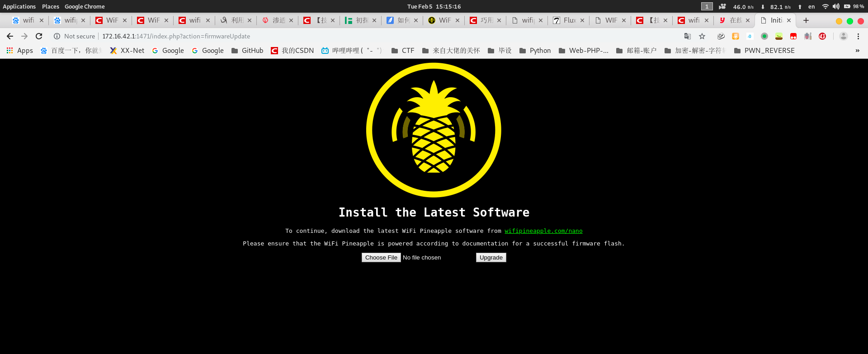The height and width of the screenshot is (354, 868).
Task: Open the PWN_REVERSE bookmark folder
Action: point(764,51)
